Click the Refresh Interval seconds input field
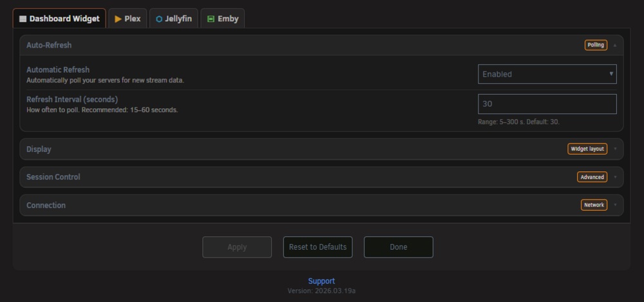Image resolution: width=644 pixels, height=302 pixels. point(547,104)
